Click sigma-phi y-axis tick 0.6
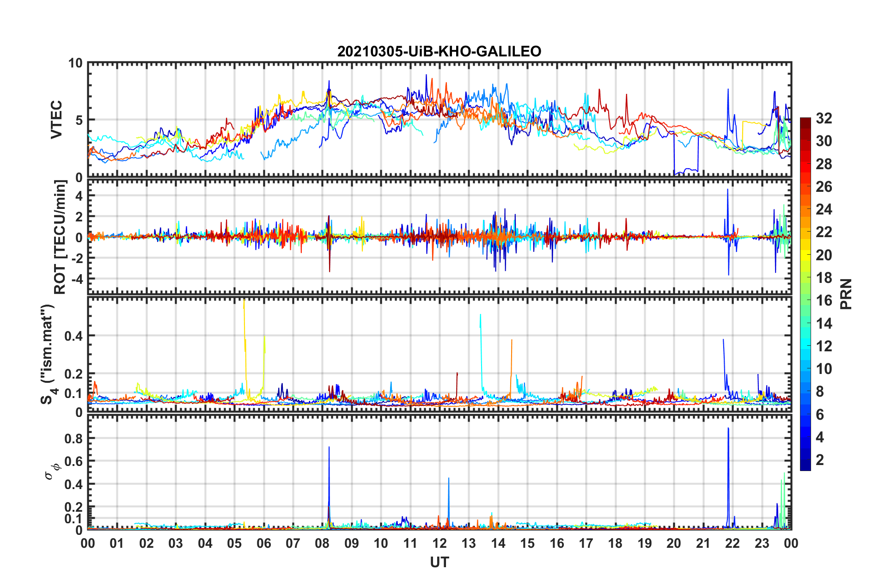Viewport: 879px width, 588px height. click(73, 461)
